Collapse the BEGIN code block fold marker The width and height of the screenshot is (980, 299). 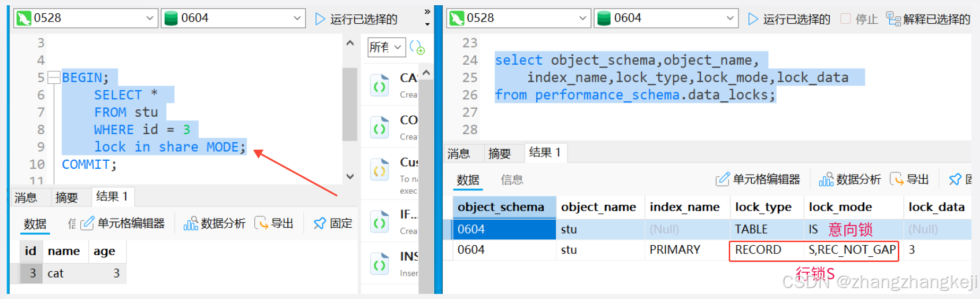[54, 77]
